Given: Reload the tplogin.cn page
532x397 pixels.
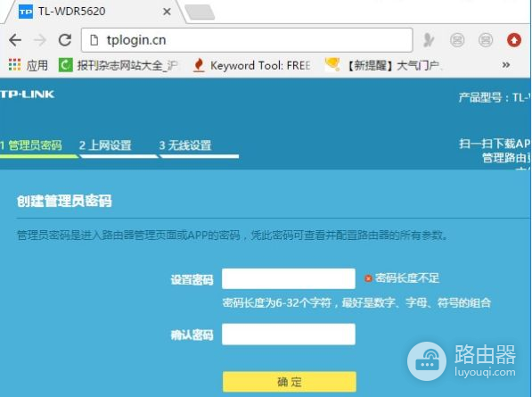Looking at the screenshot, I should click(x=65, y=40).
